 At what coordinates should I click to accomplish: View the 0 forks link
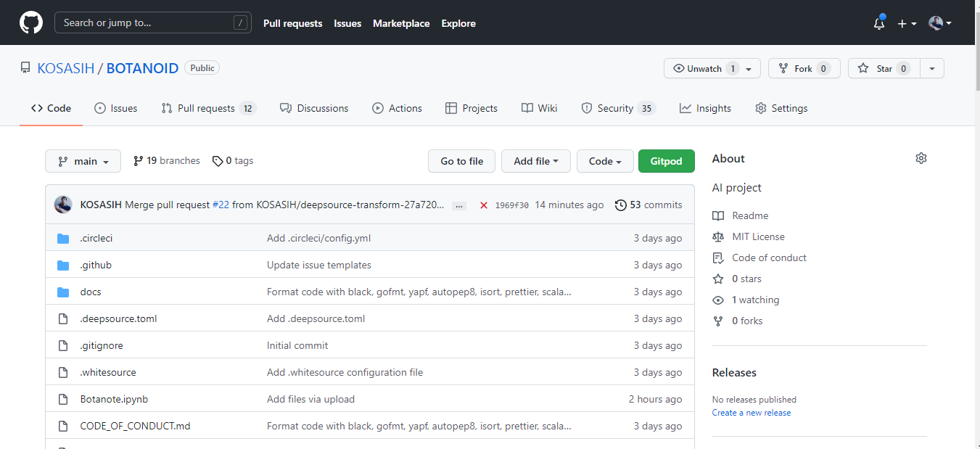[x=738, y=321]
